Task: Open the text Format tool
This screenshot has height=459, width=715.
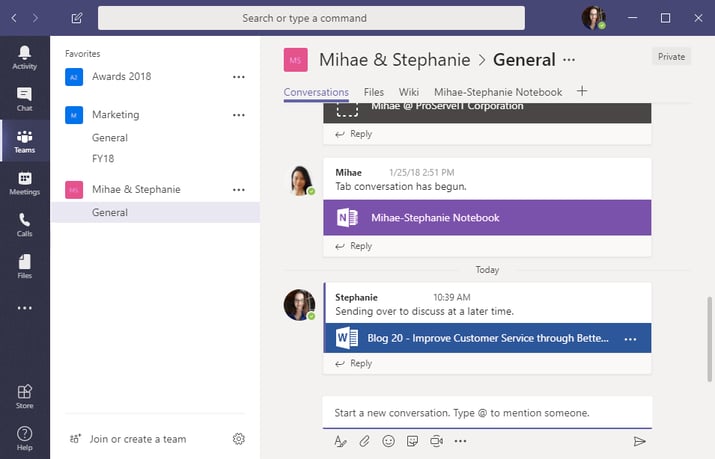Action: 340,441
